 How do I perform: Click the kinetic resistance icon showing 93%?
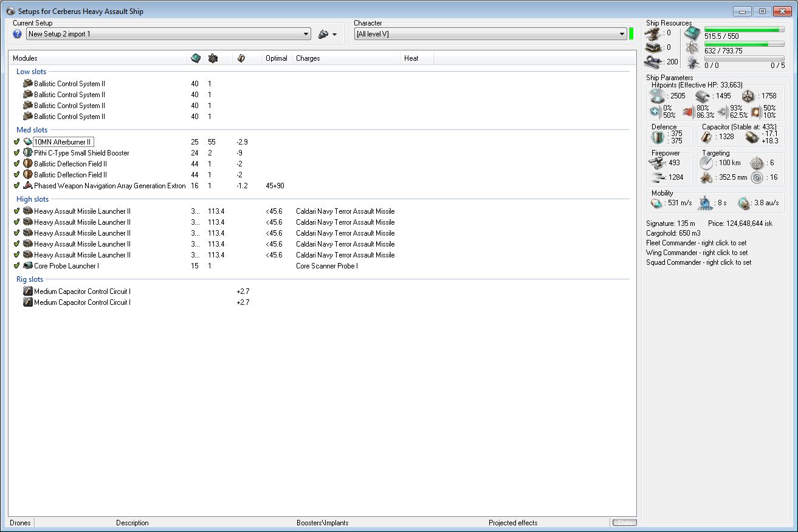pos(723,112)
